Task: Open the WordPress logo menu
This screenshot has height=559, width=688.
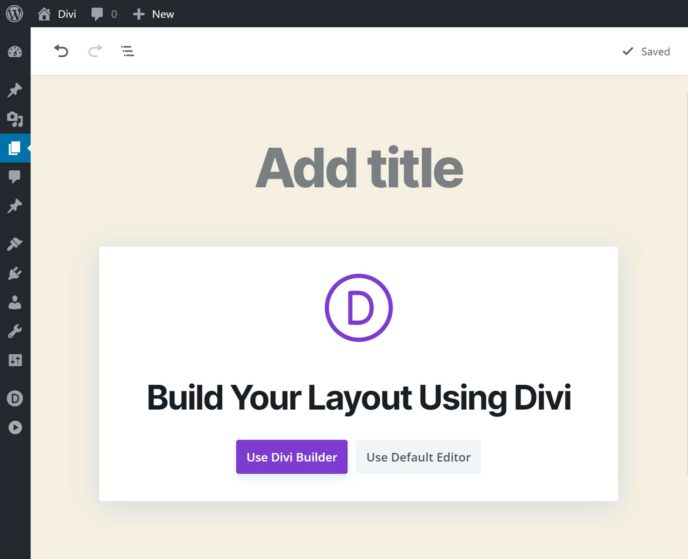Action: click(x=14, y=14)
